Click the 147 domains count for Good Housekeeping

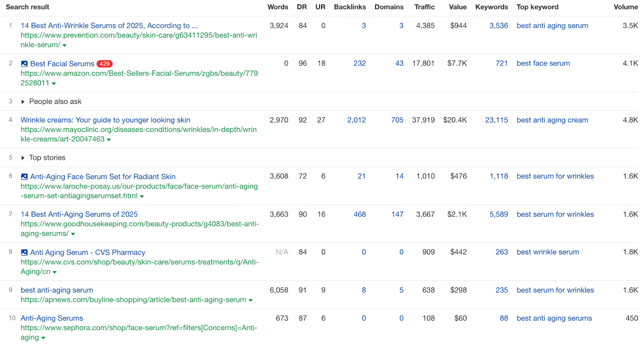[397, 214]
